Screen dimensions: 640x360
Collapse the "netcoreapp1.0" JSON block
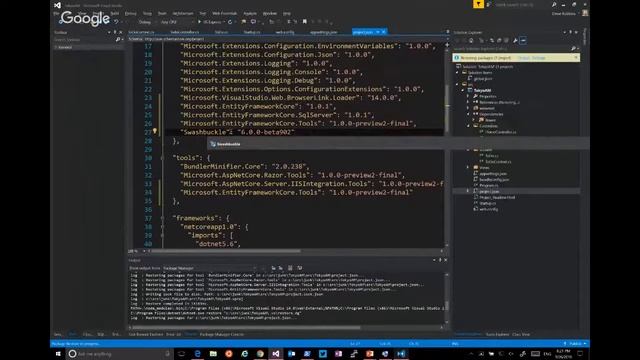[x=162, y=227]
